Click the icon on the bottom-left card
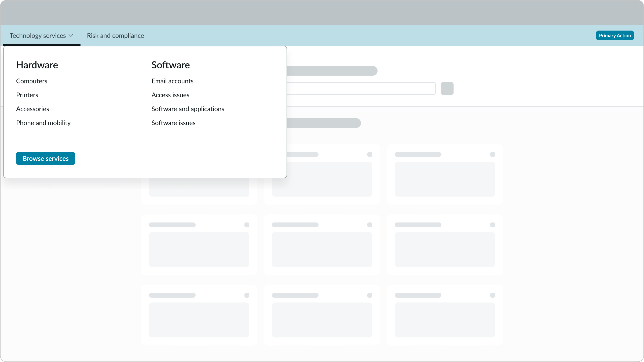This screenshot has width=644, height=362. coord(247,295)
